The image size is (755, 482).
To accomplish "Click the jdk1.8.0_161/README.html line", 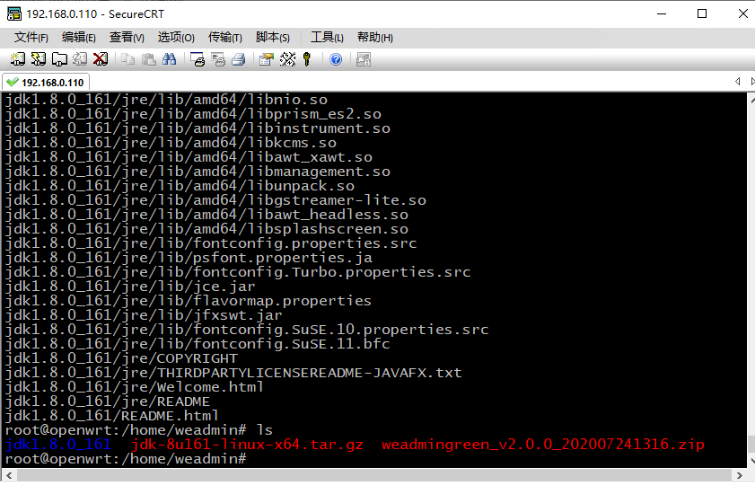I will (112, 416).
